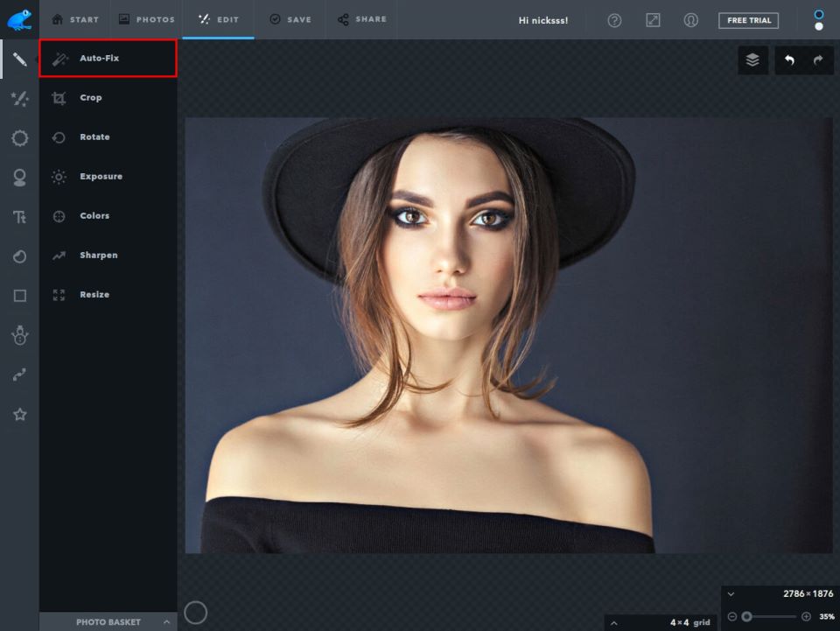
Task: Toggle the blue ring indicator top right
Action: click(819, 15)
